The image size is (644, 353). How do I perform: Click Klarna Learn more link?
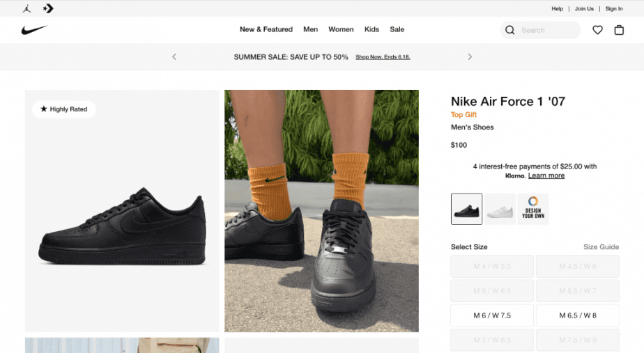pos(546,175)
